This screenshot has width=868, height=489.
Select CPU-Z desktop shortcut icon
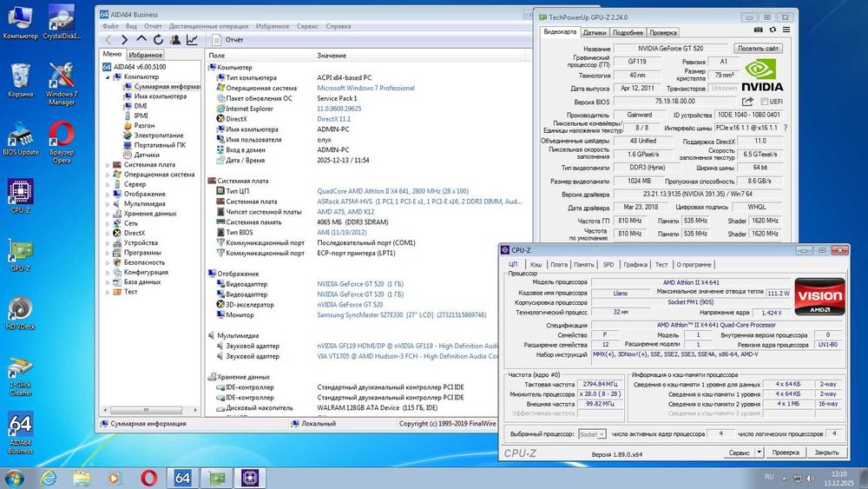(21, 196)
